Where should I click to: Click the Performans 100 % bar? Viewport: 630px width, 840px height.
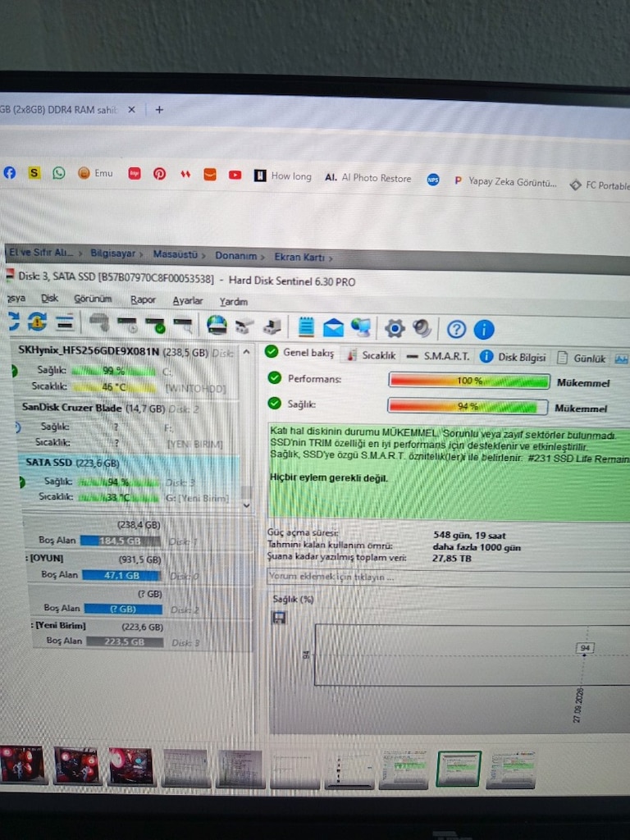click(x=469, y=381)
